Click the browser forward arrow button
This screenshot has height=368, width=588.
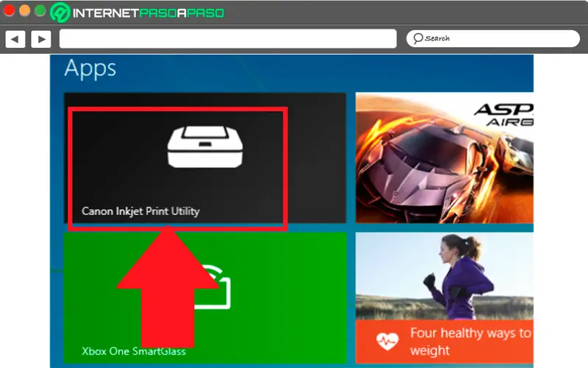tap(41, 39)
